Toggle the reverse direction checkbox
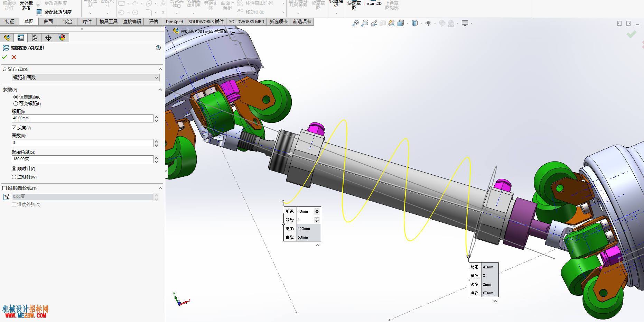Image resolution: width=644 pixels, height=322 pixels. [x=14, y=128]
